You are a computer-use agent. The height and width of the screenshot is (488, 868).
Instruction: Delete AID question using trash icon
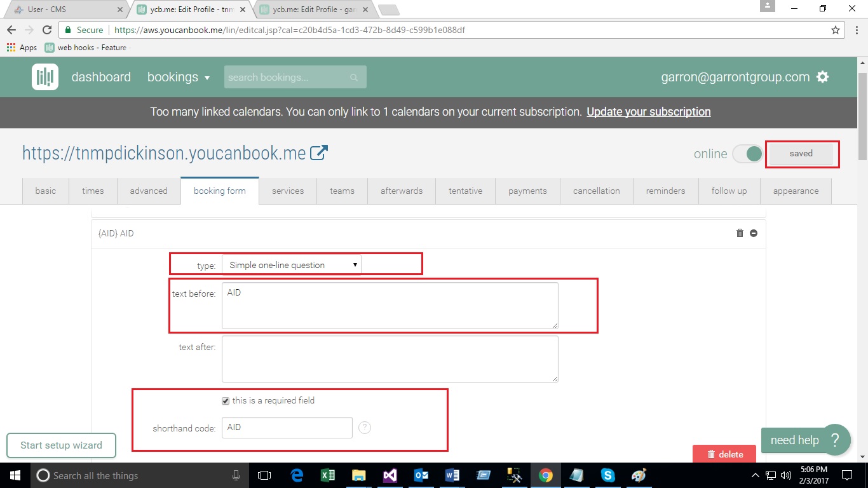740,233
